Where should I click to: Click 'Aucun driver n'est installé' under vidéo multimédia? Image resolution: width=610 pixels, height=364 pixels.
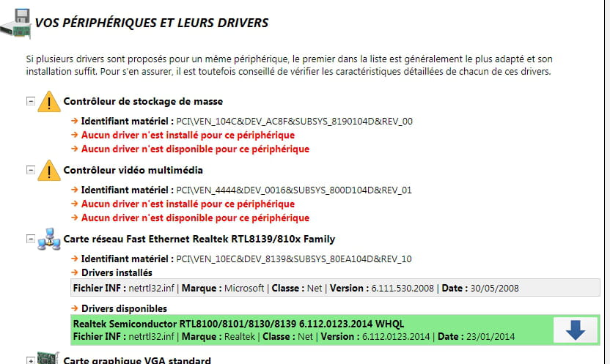coord(188,204)
